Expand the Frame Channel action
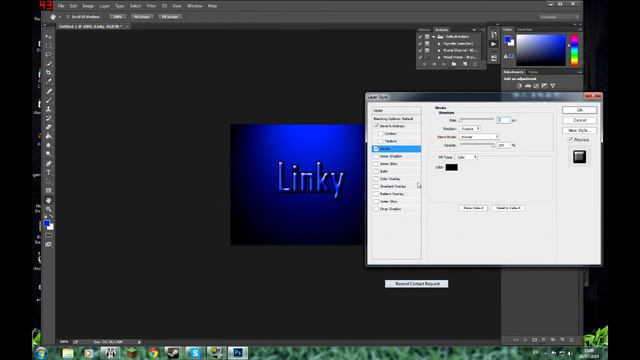 (x=439, y=51)
